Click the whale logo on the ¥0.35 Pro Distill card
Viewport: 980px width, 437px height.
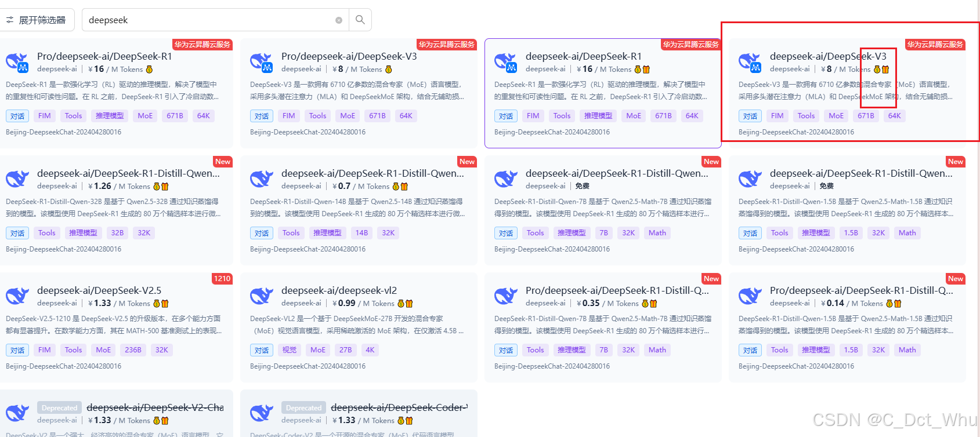coord(506,296)
